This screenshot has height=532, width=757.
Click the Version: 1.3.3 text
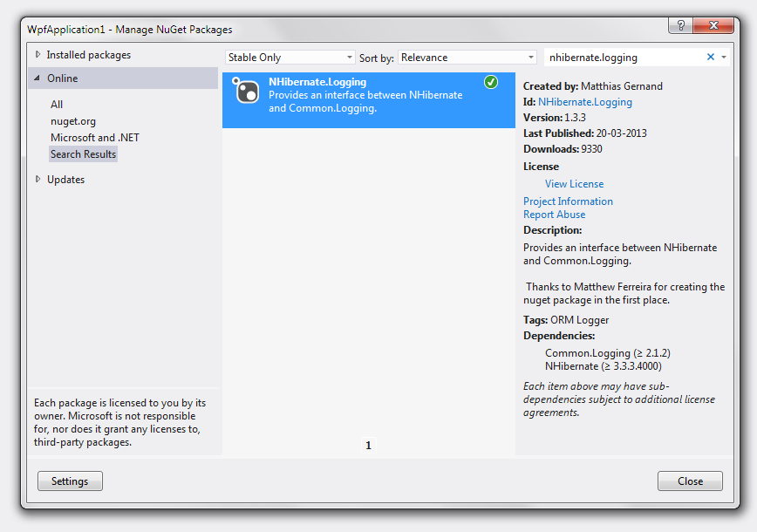(x=555, y=118)
